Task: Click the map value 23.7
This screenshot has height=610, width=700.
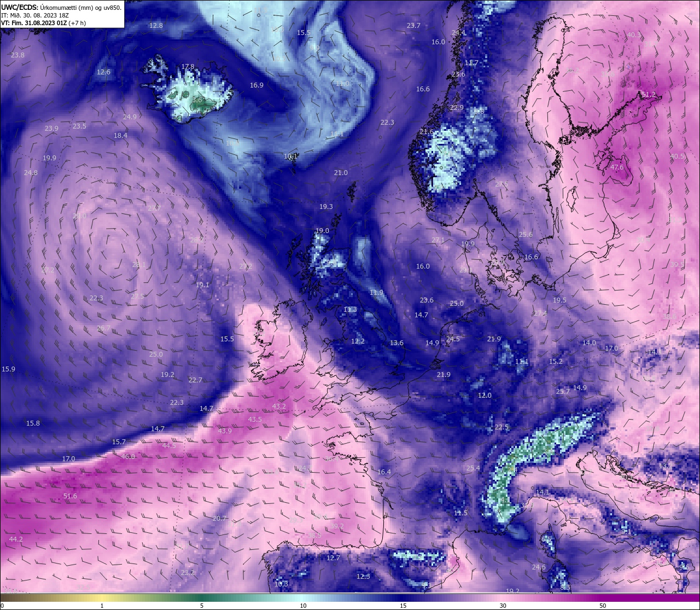Action: [x=413, y=26]
